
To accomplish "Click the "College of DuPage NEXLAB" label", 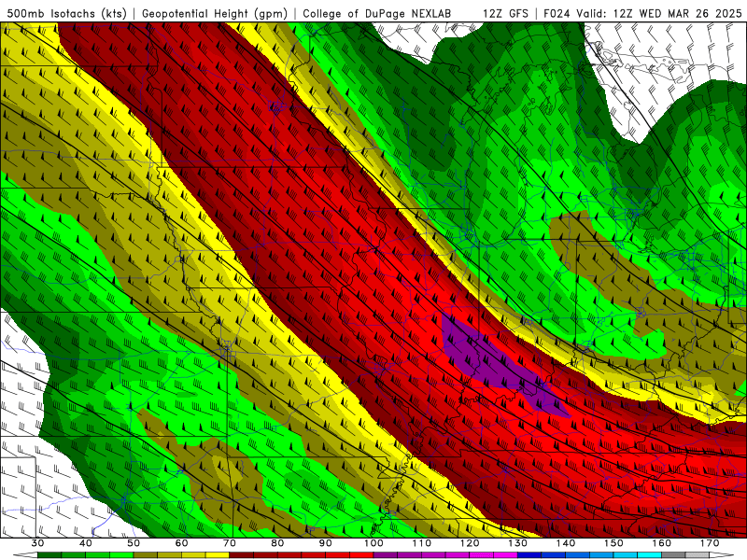I will [377, 13].
